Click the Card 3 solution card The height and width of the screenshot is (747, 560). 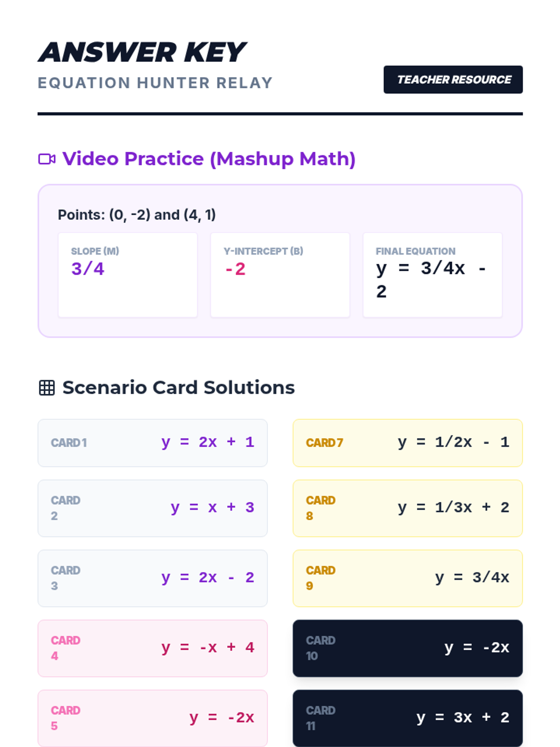pyautogui.click(x=153, y=578)
